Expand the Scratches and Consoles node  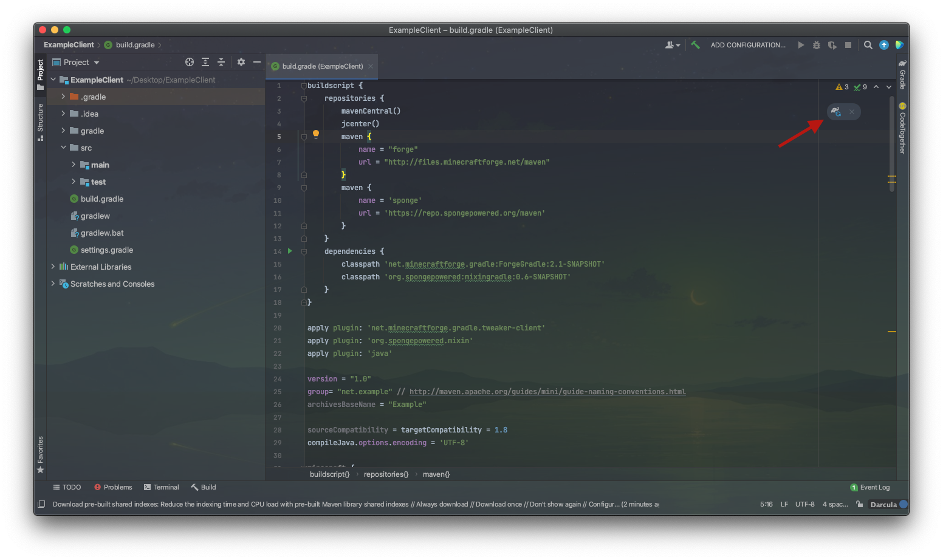[53, 284]
